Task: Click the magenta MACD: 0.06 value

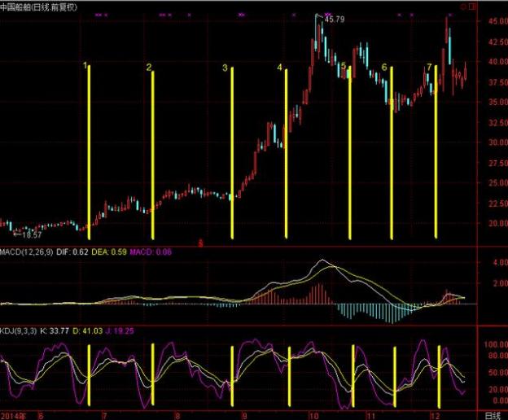Action: 151,252
